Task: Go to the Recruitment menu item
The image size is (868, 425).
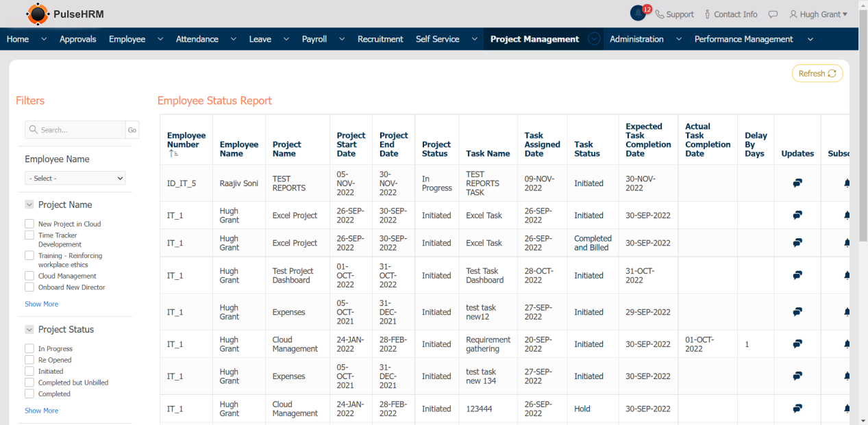Action: pos(380,39)
